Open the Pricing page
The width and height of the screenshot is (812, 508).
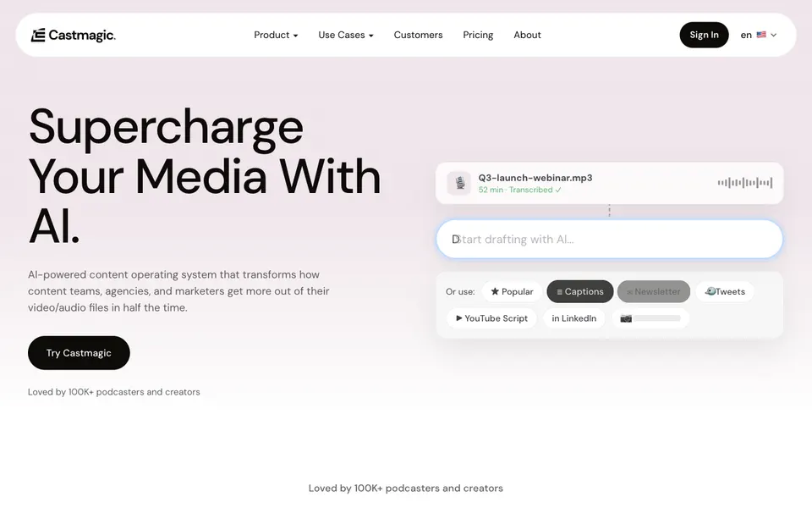pyautogui.click(x=477, y=35)
